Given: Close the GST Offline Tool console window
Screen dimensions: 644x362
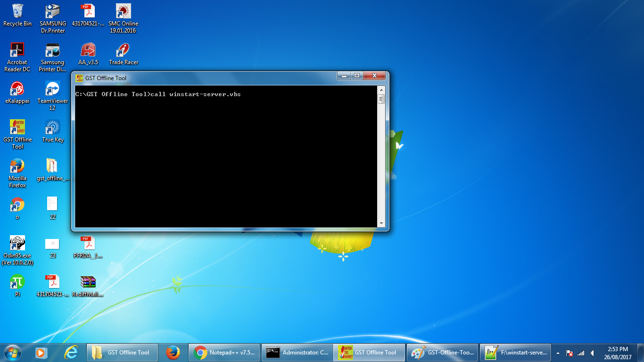Looking at the screenshot, I should [x=375, y=75].
